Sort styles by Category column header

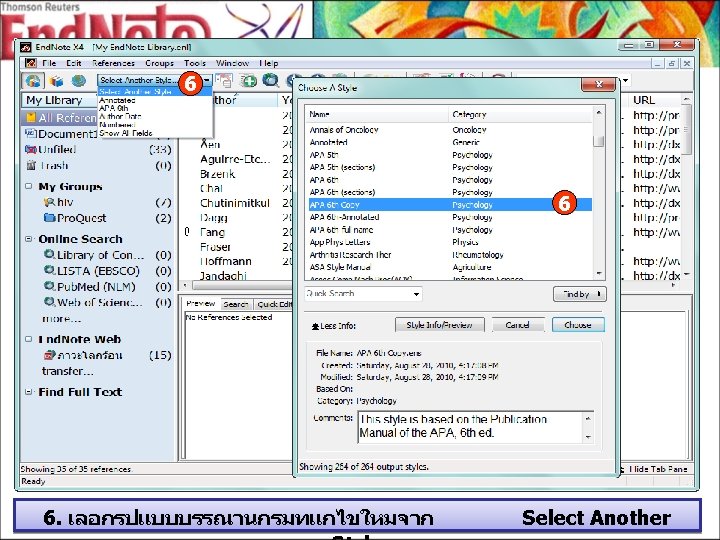[520, 114]
